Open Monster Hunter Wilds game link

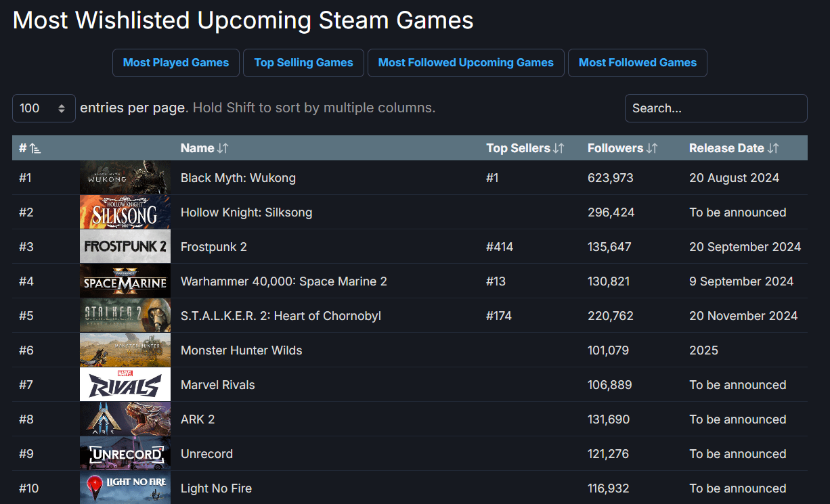tap(241, 350)
